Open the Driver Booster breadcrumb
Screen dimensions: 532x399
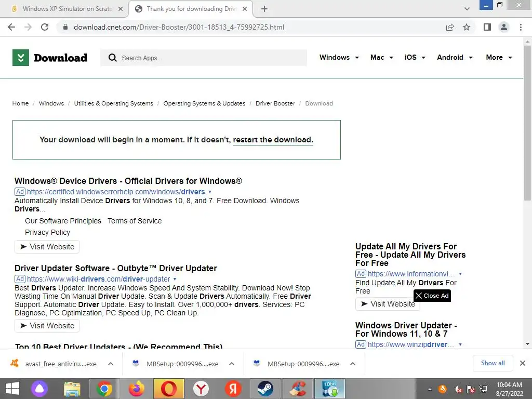[275, 103]
